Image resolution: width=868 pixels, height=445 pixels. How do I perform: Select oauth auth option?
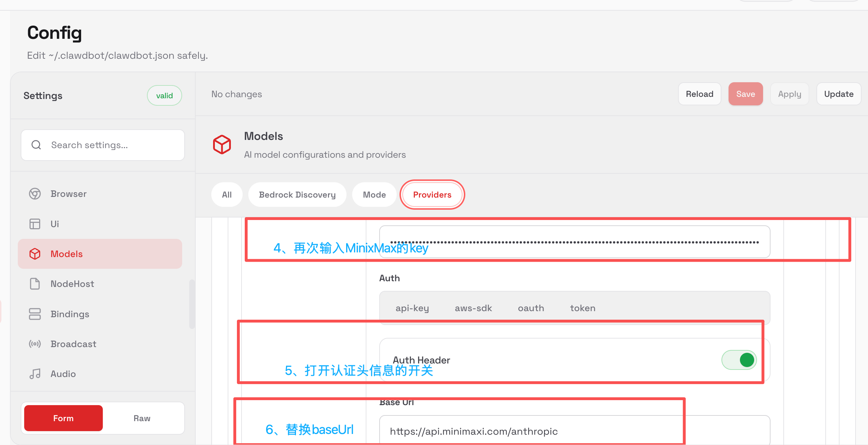[x=531, y=308]
